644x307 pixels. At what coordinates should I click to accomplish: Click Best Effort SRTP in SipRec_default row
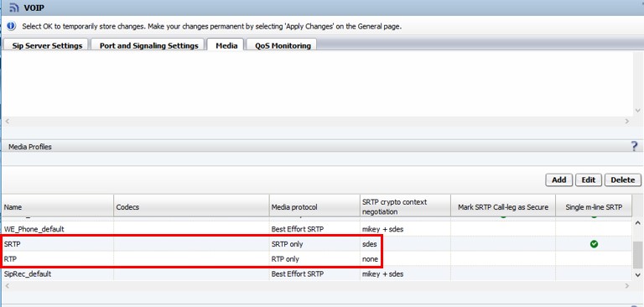click(x=298, y=273)
